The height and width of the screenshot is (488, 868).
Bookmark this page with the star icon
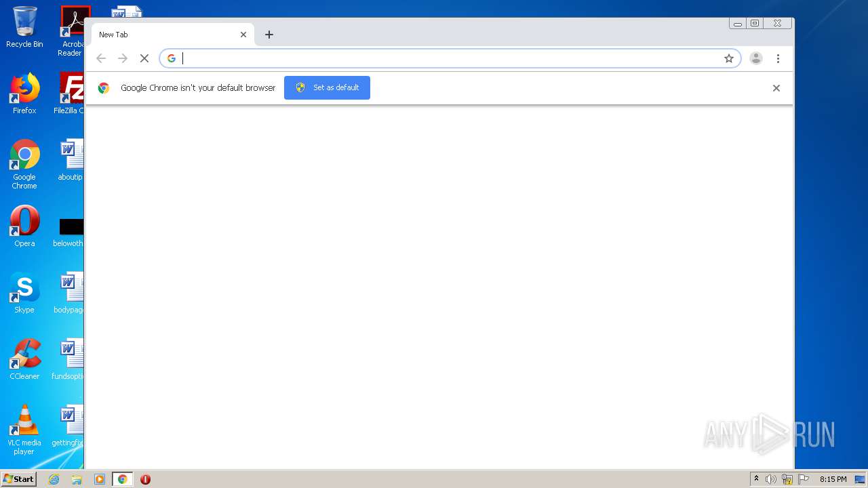point(729,58)
